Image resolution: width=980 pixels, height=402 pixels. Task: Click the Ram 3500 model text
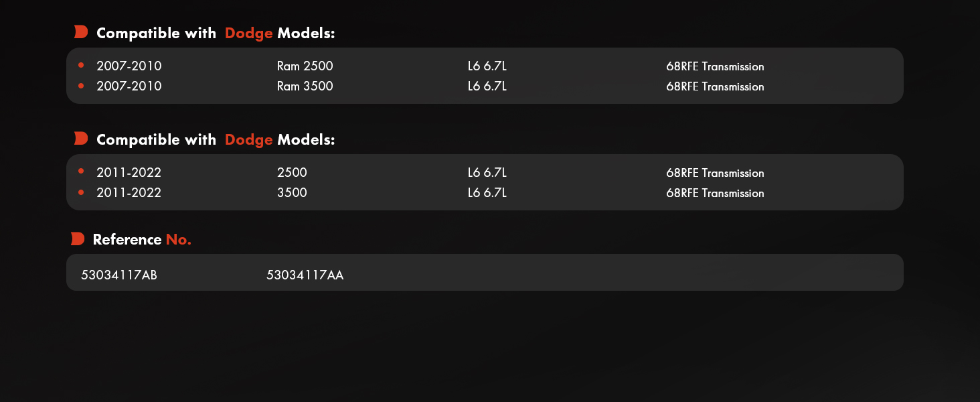coord(305,86)
